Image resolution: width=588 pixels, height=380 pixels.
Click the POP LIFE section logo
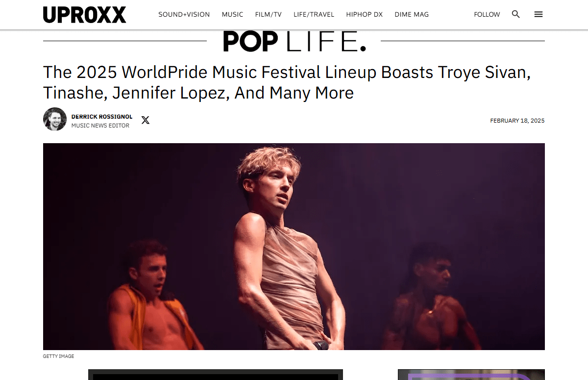tap(294, 41)
